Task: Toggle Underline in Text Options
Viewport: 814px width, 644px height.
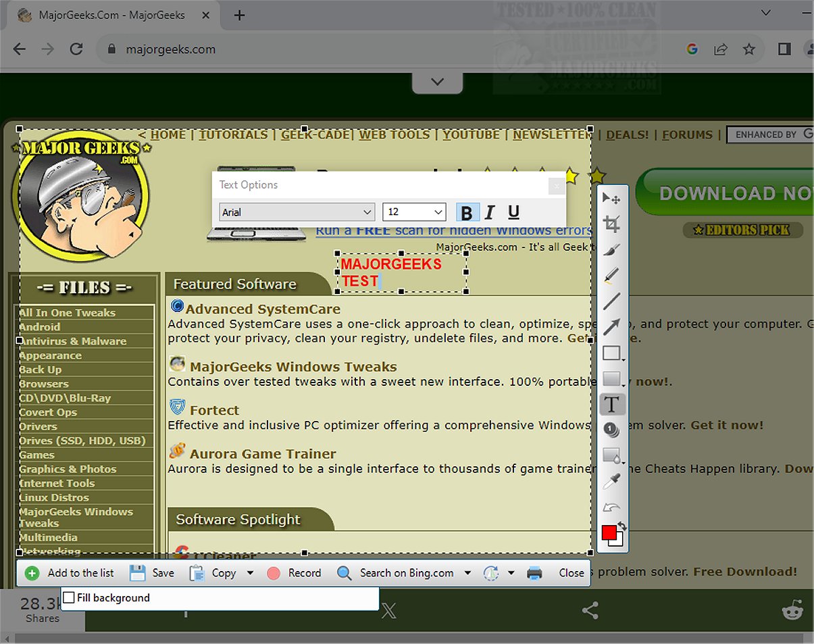Action: [513, 212]
